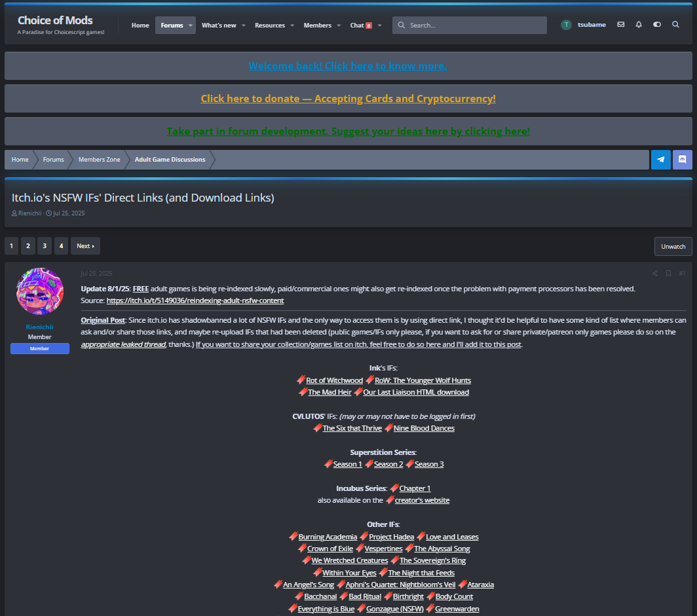Open Incubus Series Chapter 1 link
This screenshot has height=616, width=697.
pyautogui.click(x=415, y=488)
